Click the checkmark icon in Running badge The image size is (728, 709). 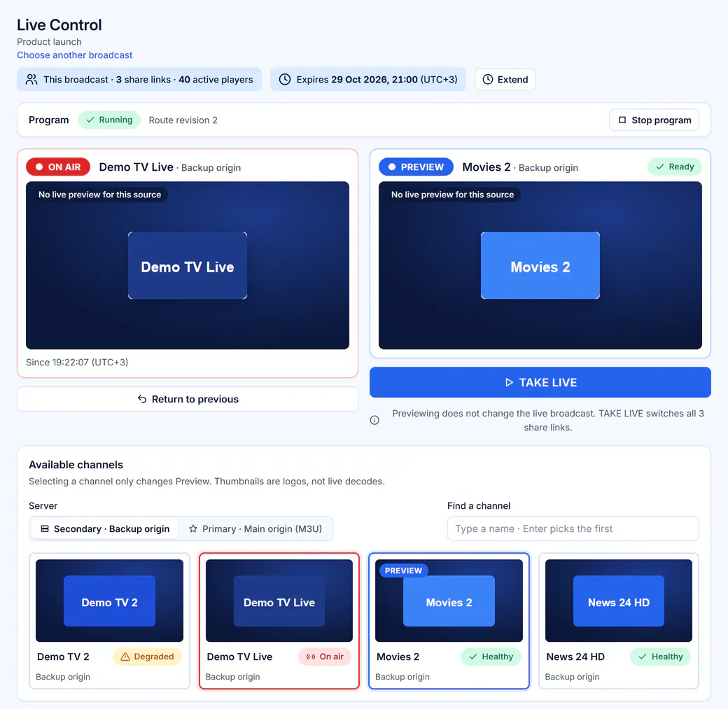90,120
